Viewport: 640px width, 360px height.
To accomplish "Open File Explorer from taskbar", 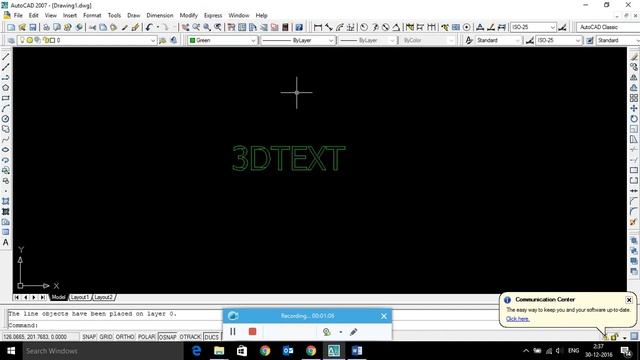I will 219,351.
